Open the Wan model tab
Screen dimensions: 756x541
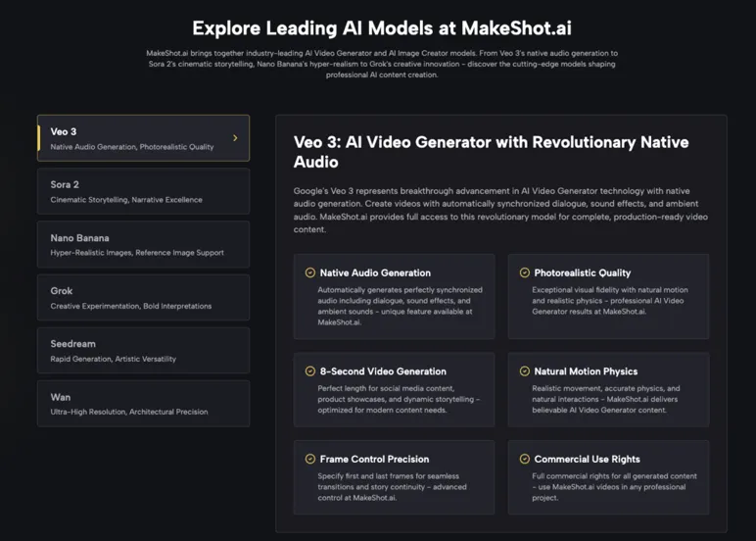(x=143, y=404)
